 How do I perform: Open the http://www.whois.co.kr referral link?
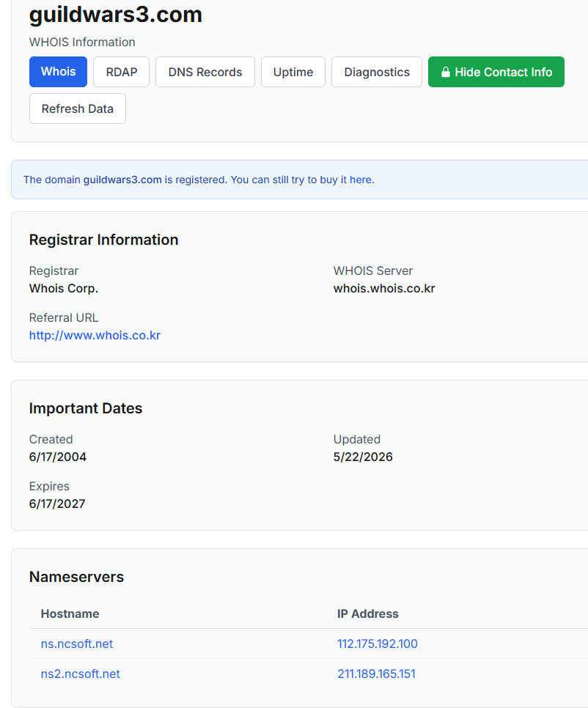pos(95,335)
